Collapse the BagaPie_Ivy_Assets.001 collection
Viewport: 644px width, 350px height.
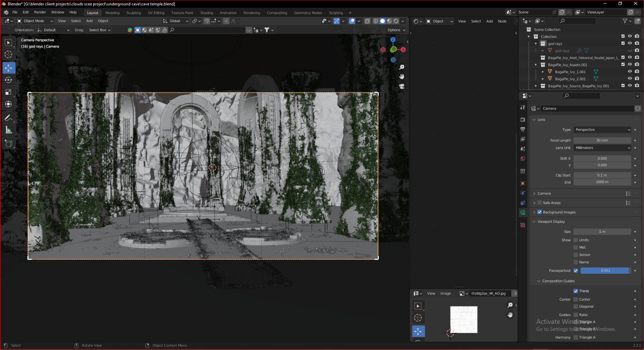(536, 64)
